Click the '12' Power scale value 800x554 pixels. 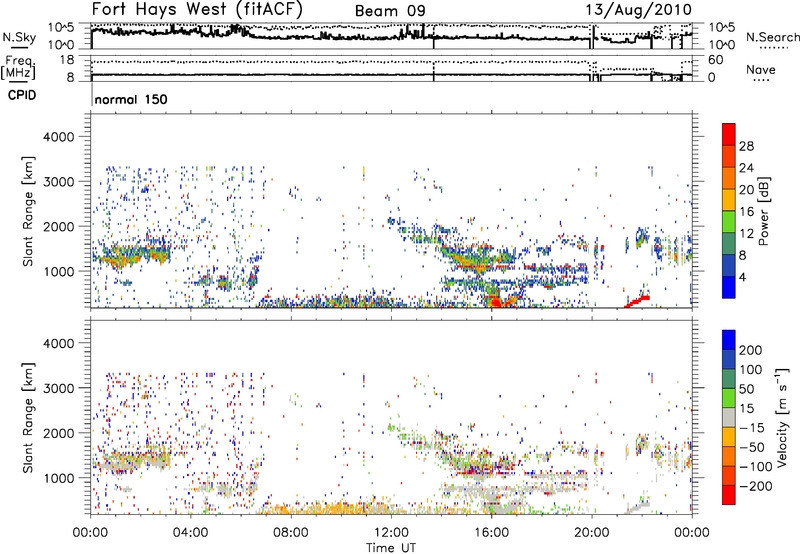point(746,233)
